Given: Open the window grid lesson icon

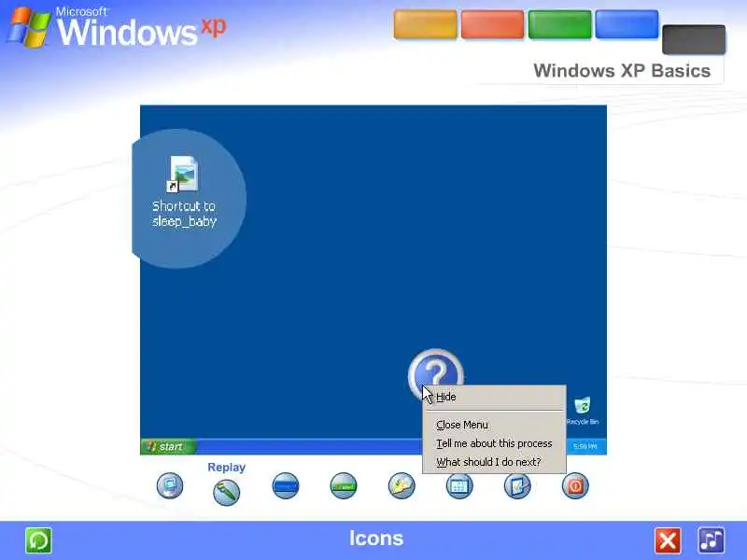Looking at the screenshot, I should click(459, 485).
